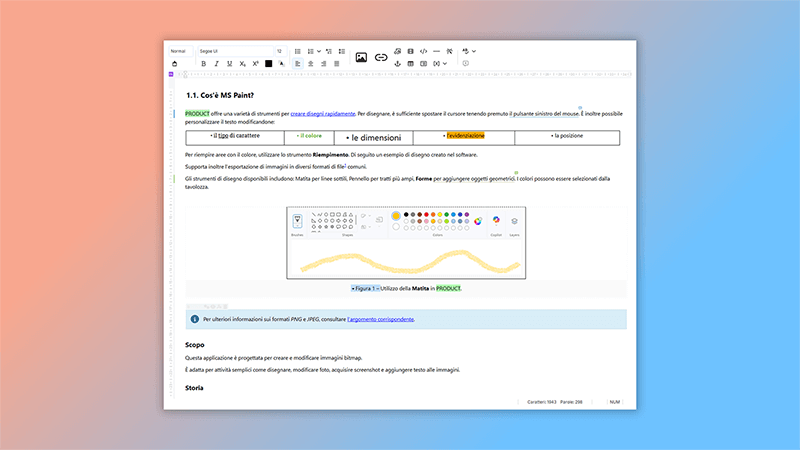Viewport: 800px width, 450px height.
Task: Click the clock history icon
Action: 465,64
